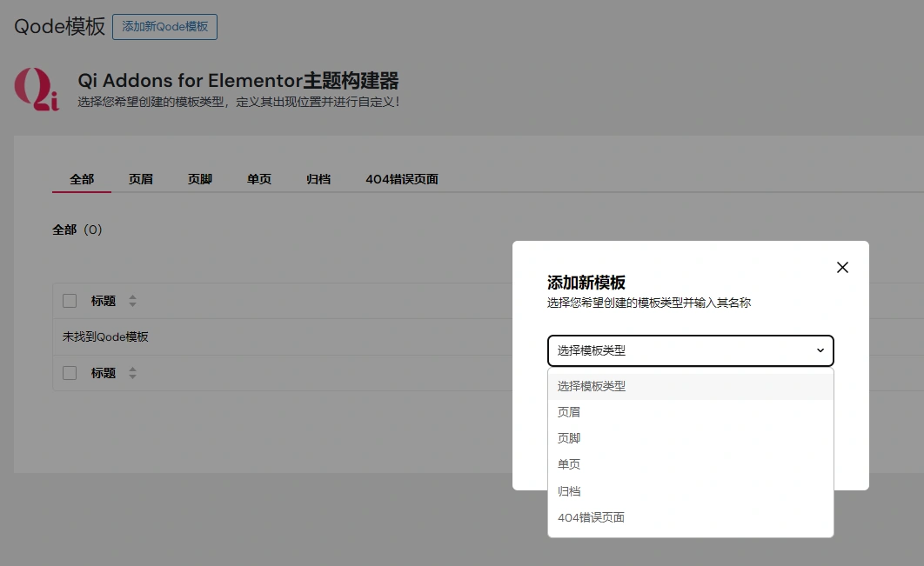Click the sort arrows beside bottom 标题 header

[x=131, y=372]
